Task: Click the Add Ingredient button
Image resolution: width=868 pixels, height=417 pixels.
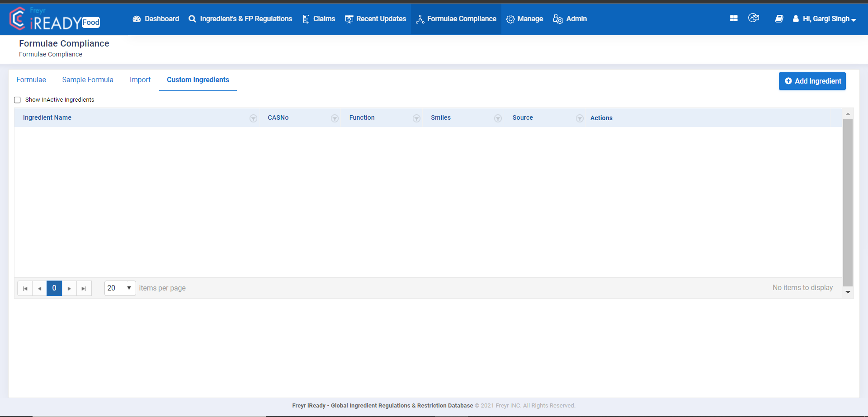Action: pyautogui.click(x=812, y=81)
